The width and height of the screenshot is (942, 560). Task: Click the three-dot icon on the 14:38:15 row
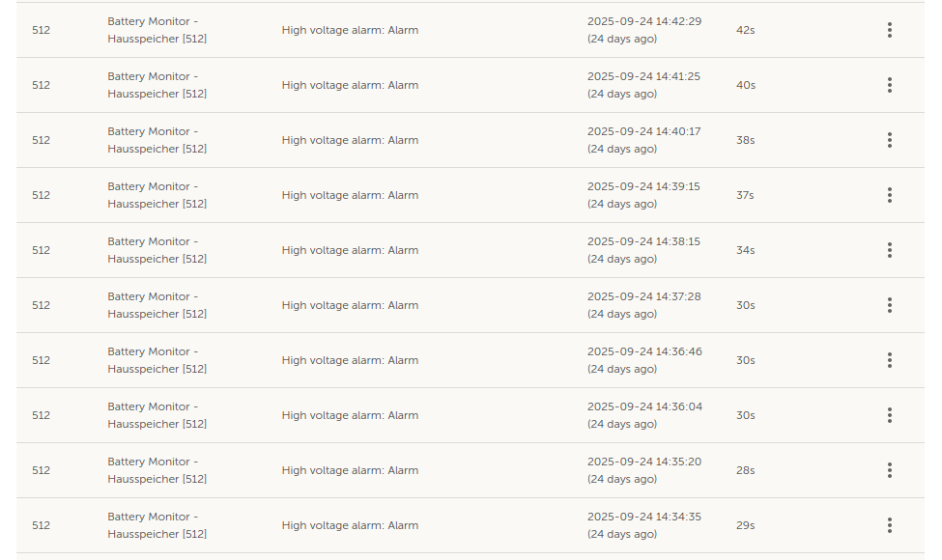[889, 250]
